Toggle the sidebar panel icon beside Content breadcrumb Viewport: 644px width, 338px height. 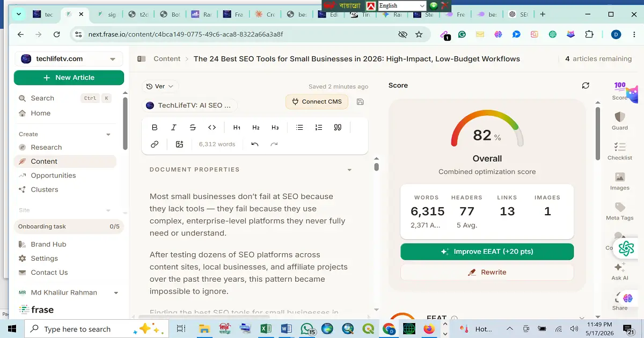[x=141, y=59]
